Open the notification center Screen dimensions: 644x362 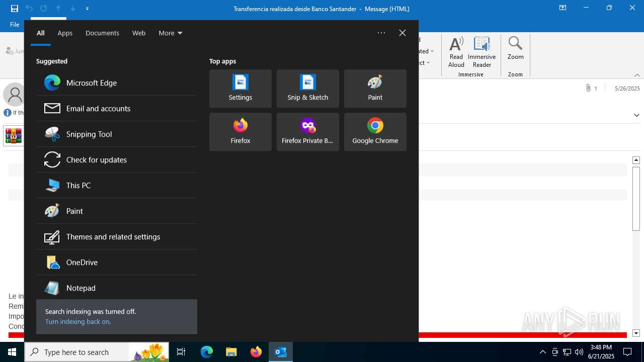(627, 352)
